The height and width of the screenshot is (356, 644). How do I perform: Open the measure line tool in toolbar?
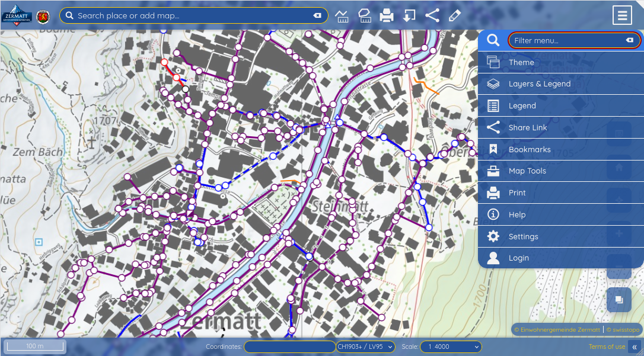342,15
